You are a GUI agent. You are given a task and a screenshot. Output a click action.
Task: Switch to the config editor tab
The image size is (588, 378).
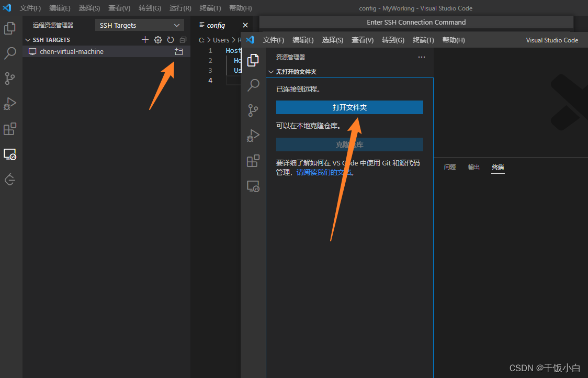pyautogui.click(x=216, y=25)
